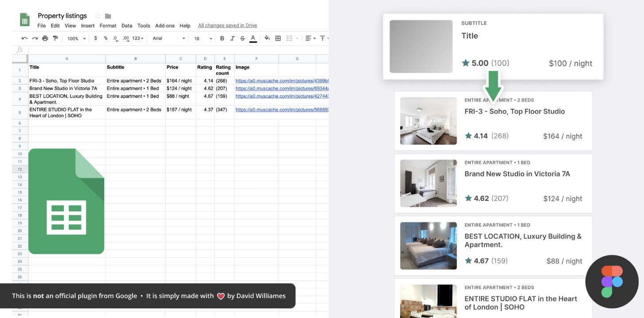This screenshot has height=318, width=644.
Task: Click the move-to-folder icon beside the title
Action: (108, 16)
